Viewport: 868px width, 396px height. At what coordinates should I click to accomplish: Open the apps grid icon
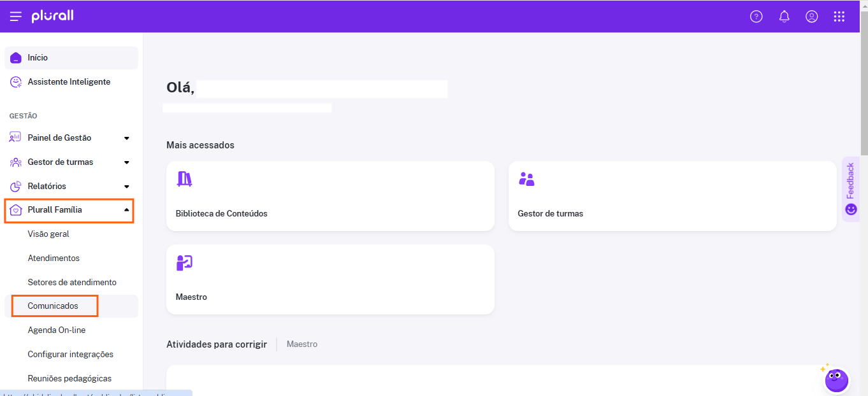(x=839, y=17)
